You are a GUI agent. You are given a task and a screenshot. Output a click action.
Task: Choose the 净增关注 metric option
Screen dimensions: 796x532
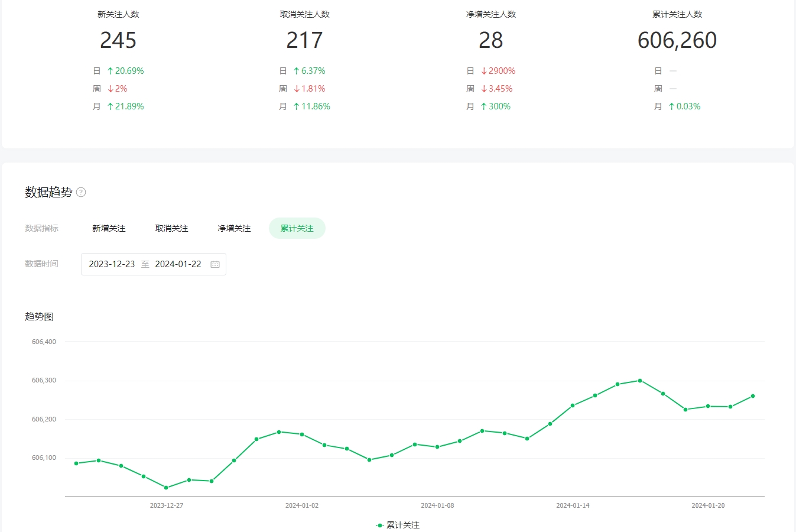point(234,228)
